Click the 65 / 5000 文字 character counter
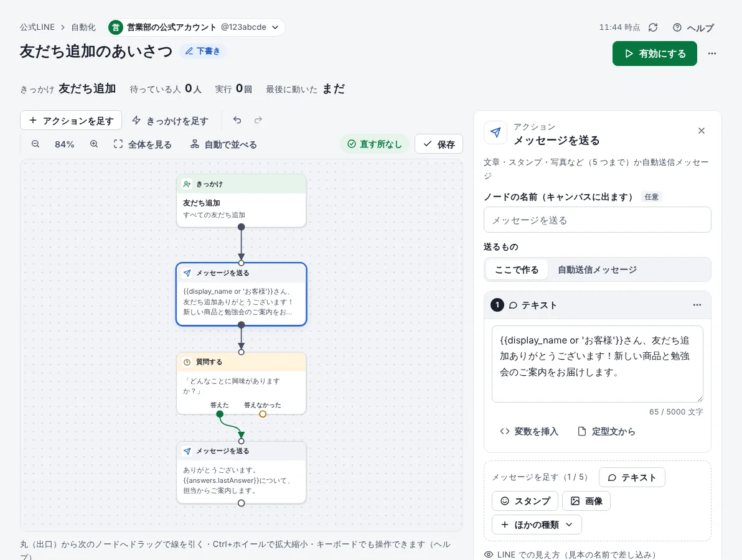 pyautogui.click(x=676, y=411)
